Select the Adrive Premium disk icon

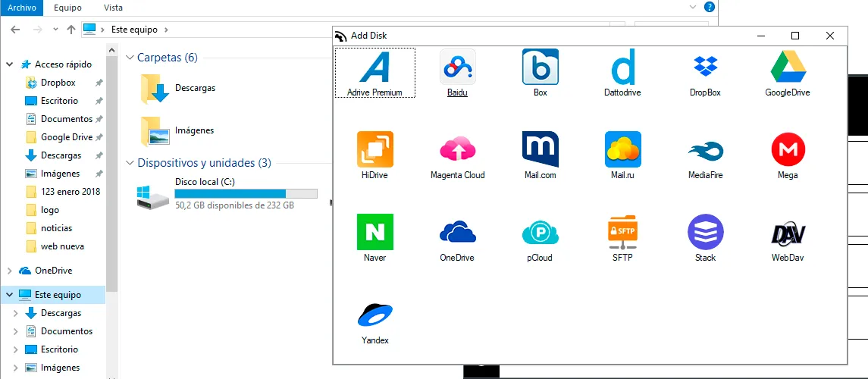pos(374,73)
